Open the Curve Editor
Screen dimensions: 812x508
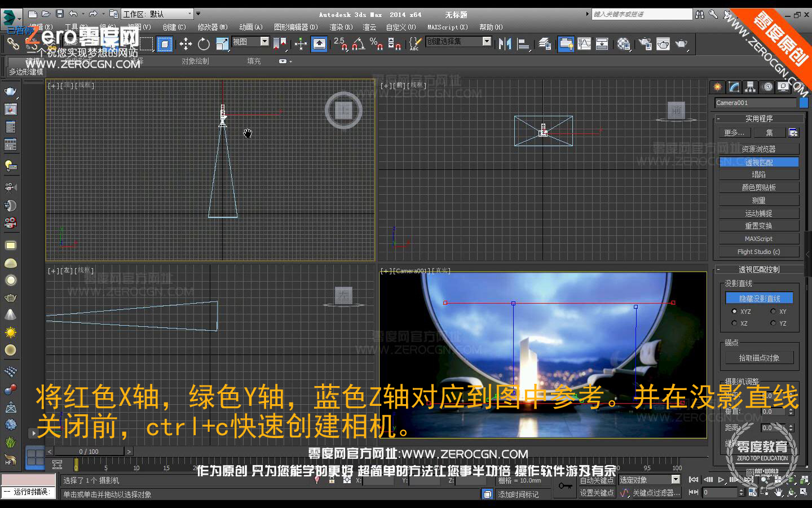pos(584,44)
